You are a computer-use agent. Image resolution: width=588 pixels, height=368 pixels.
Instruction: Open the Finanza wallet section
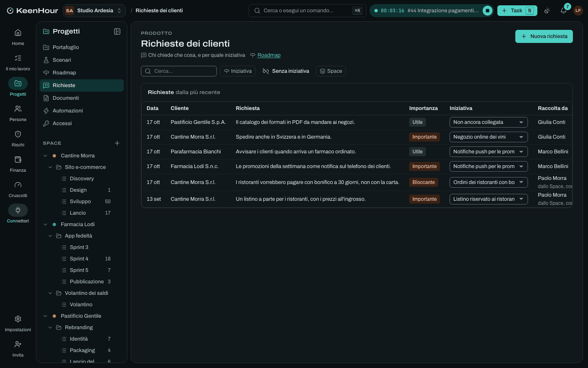click(x=18, y=164)
